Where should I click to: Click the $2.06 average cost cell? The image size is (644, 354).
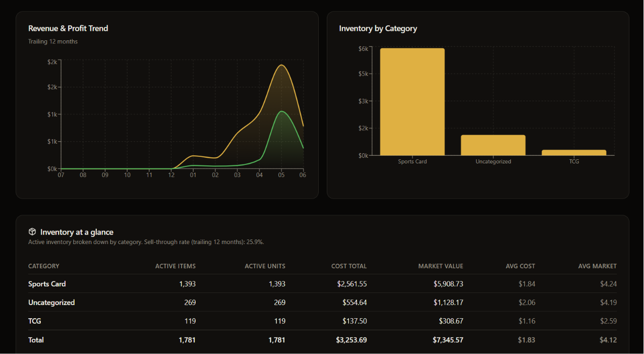pyautogui.click(x=527, y=303)
